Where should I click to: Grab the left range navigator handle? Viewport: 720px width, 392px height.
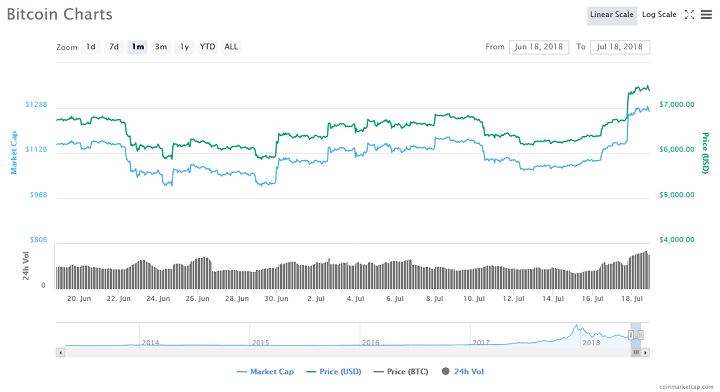[631, 335]
